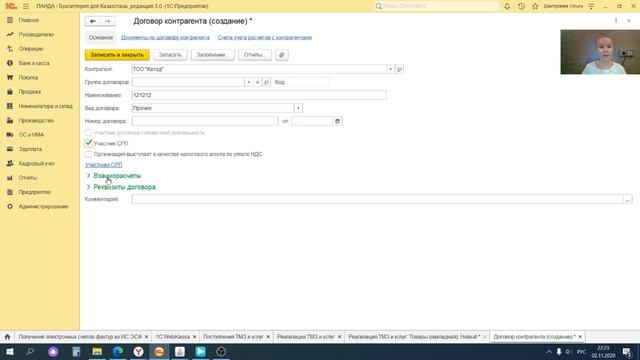Image resolution: width=640 pixels, height=360 pixels.
Task: Click the Зарплата icon in sidebar
Action: click(10, 149)
